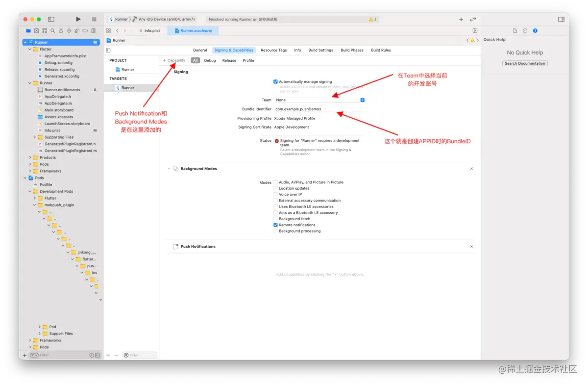This screenshot has height=385, width=588.
Task: Open the Project navigator folder icon
Action: coord(29,30)
